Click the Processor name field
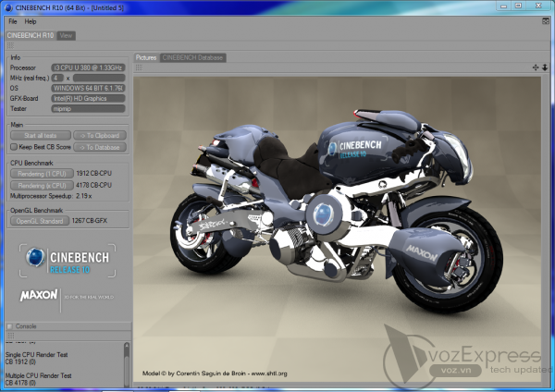555x392 pixels. pyautogui.click(x=88, y=67)
